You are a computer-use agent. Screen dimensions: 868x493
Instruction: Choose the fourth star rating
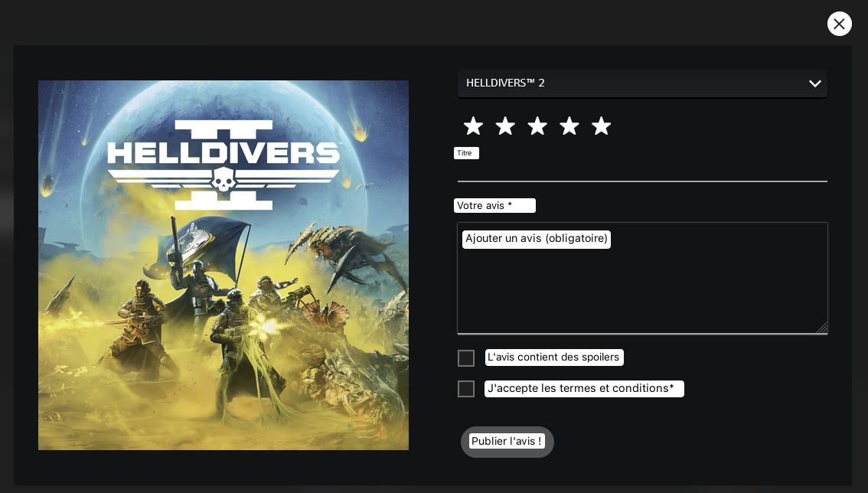569,126
